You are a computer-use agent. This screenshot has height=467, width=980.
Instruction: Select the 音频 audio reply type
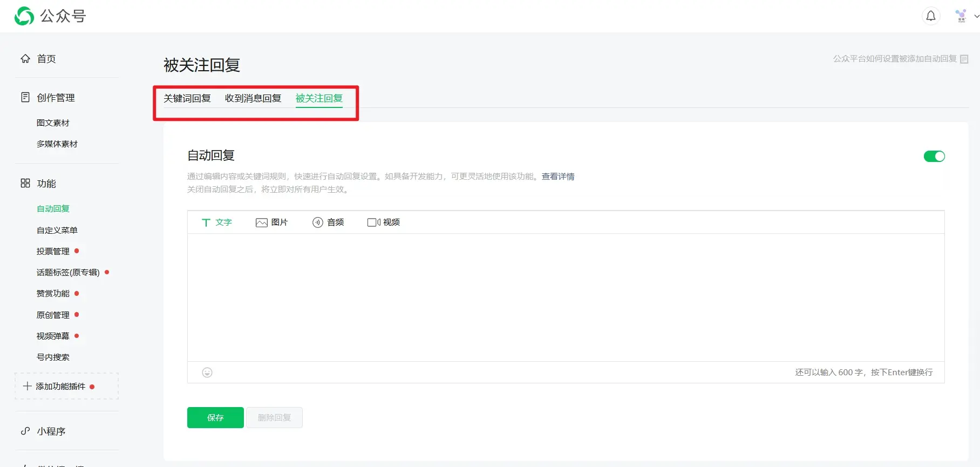coord(328,222)
